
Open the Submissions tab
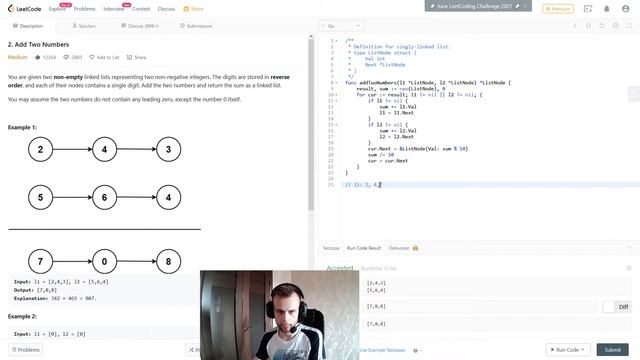click(196, 26)
